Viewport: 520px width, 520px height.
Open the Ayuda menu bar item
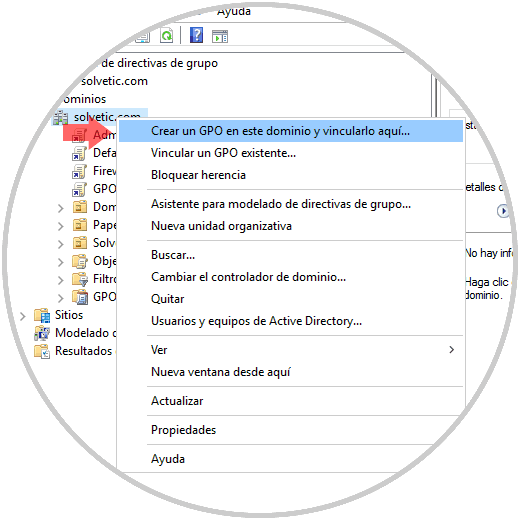234,11
